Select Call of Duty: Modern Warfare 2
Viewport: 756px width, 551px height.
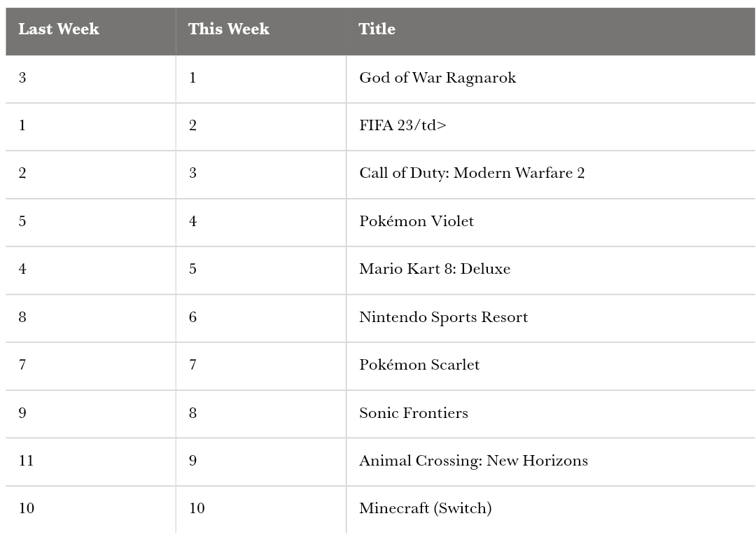(x=472, y=173)
